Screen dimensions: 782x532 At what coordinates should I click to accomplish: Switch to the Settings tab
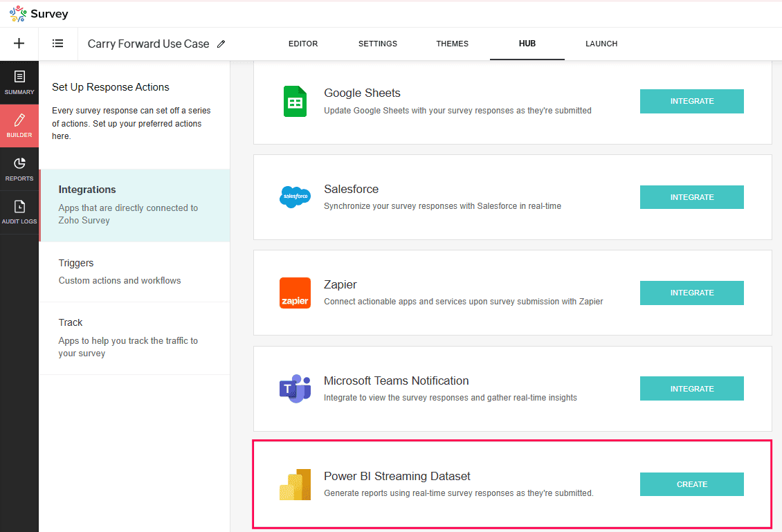(378, 44)
